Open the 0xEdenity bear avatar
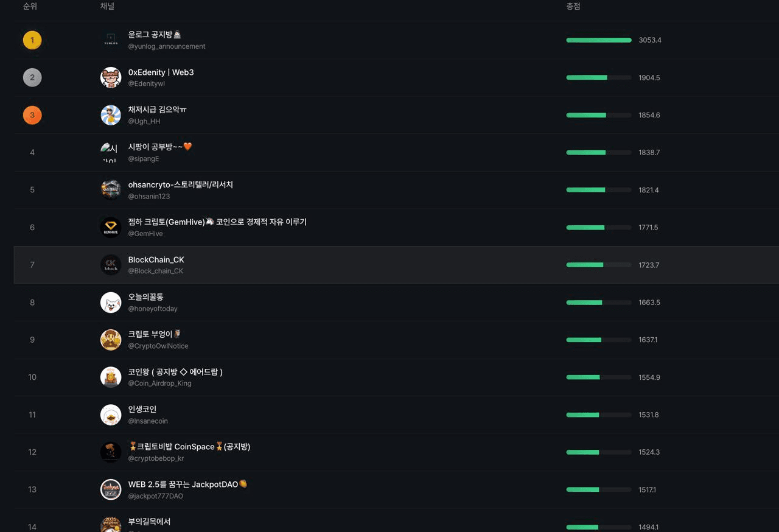The image size is (779, 532). 111,77
